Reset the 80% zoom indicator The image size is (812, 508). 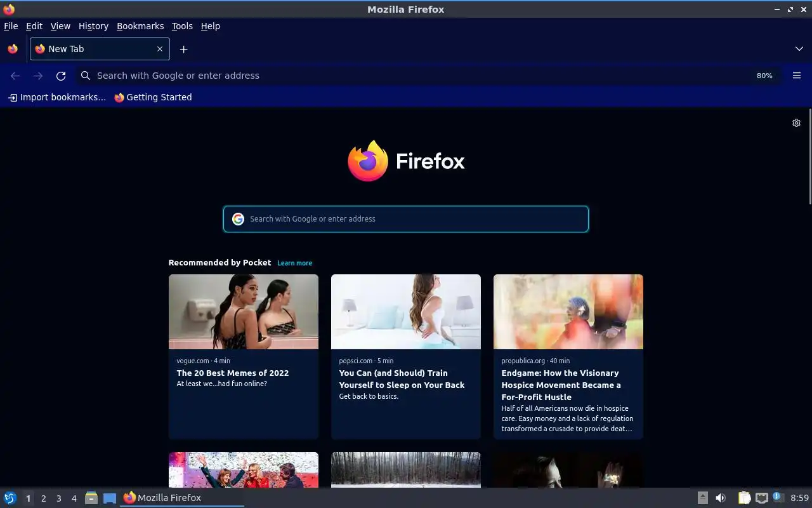pyautogui.click(x=764, y=76)
